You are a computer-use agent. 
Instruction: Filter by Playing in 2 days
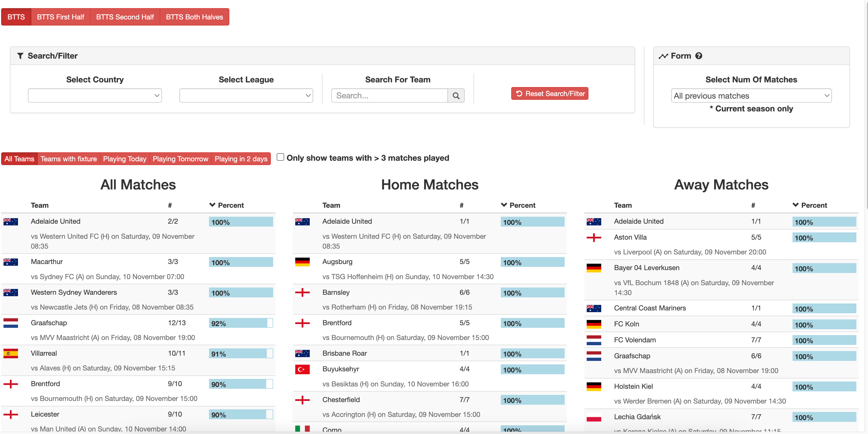click(241, 159)
